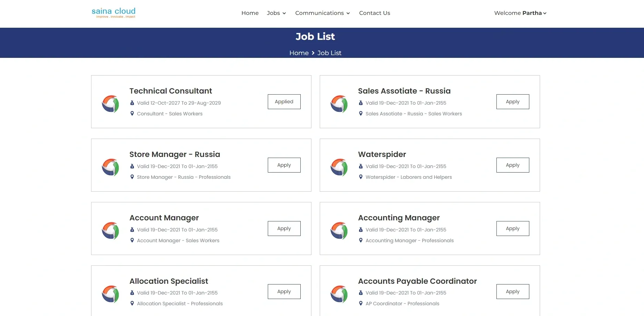Screen dimensions: 644x316
Task: Open the Store Manager - Russia job title
Action: point(175,154)
